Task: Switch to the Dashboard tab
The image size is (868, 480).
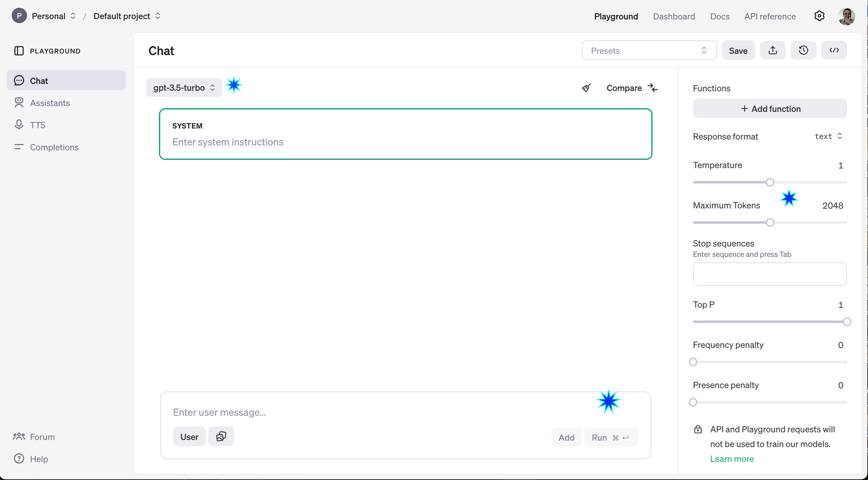Action: point(674,17)
